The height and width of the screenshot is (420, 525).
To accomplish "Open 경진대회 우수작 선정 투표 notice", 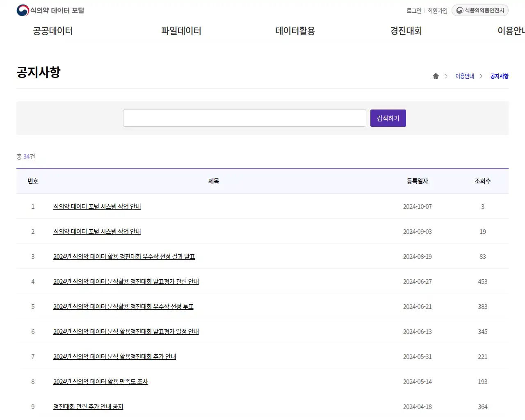I will pos(123,306).
